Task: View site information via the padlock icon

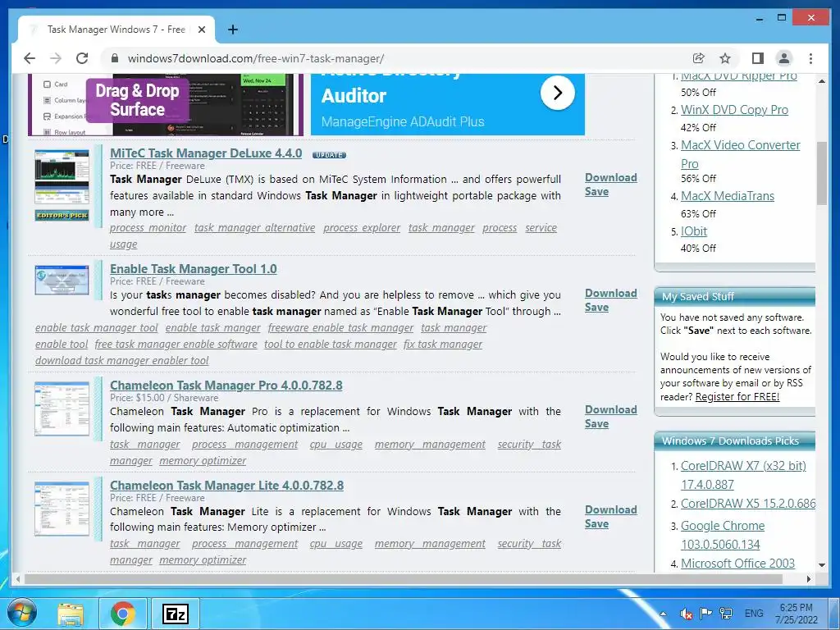Action: click(114, 58)
